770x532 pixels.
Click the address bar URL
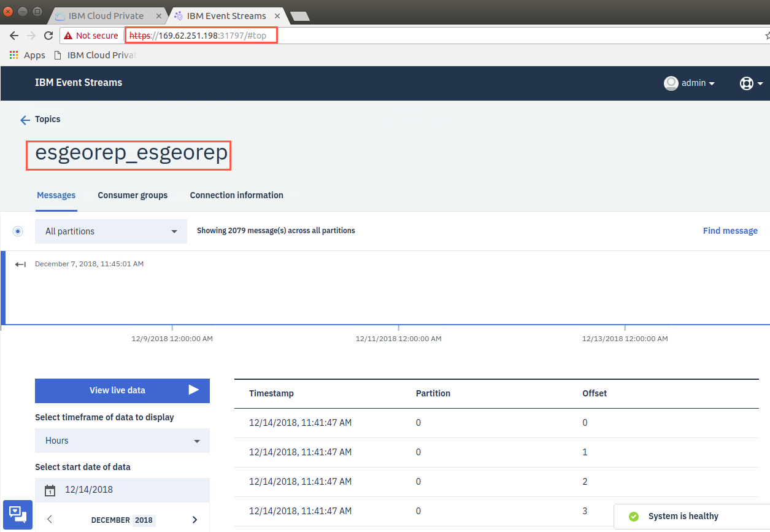[198, 36]
